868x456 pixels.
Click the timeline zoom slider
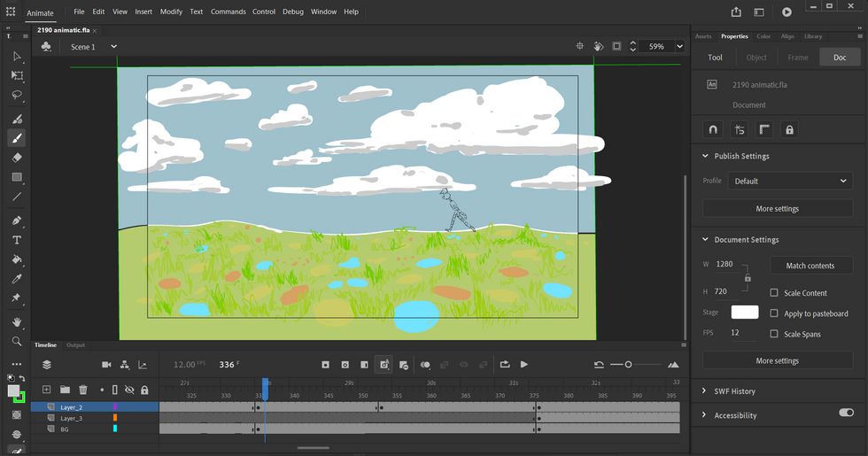(x=636, y=365)
